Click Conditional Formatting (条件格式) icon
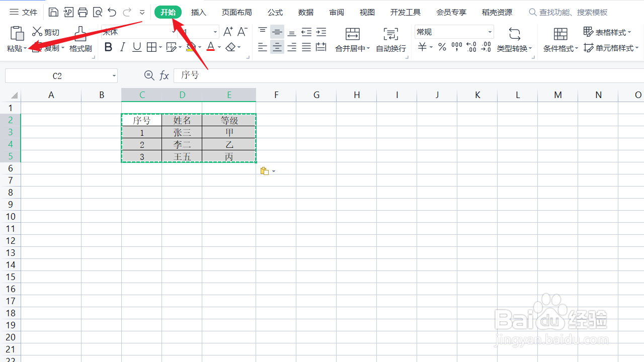The height and width of the screenshot is (362, 644). click(x=560, y=34)
